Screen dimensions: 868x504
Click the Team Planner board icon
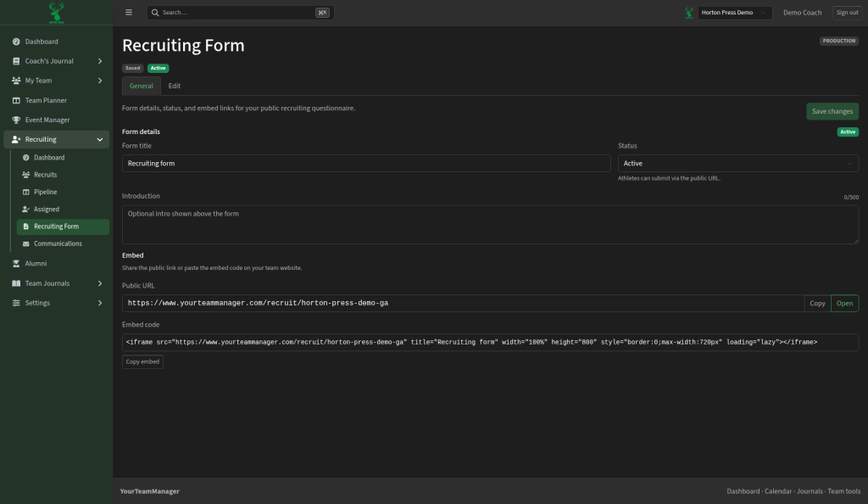[16, 100]
